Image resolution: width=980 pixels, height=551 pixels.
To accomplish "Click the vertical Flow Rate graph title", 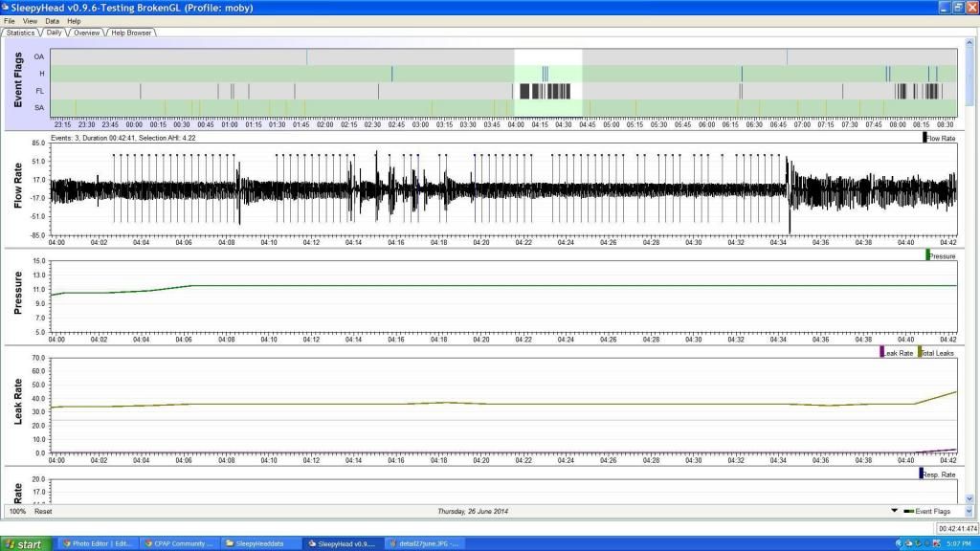I will click(18, 186).
